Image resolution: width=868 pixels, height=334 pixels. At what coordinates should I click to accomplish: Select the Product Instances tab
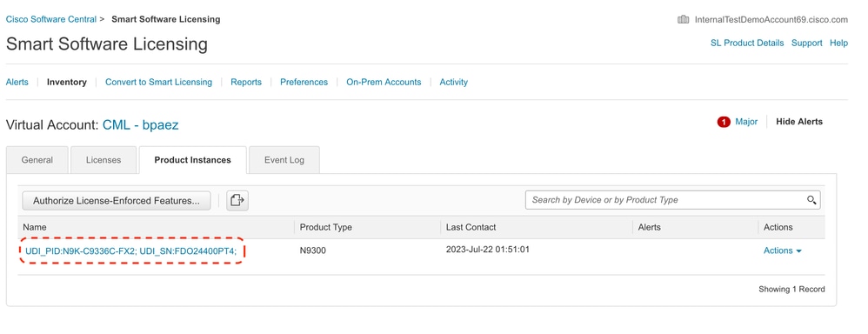click(x=192, y=160)
